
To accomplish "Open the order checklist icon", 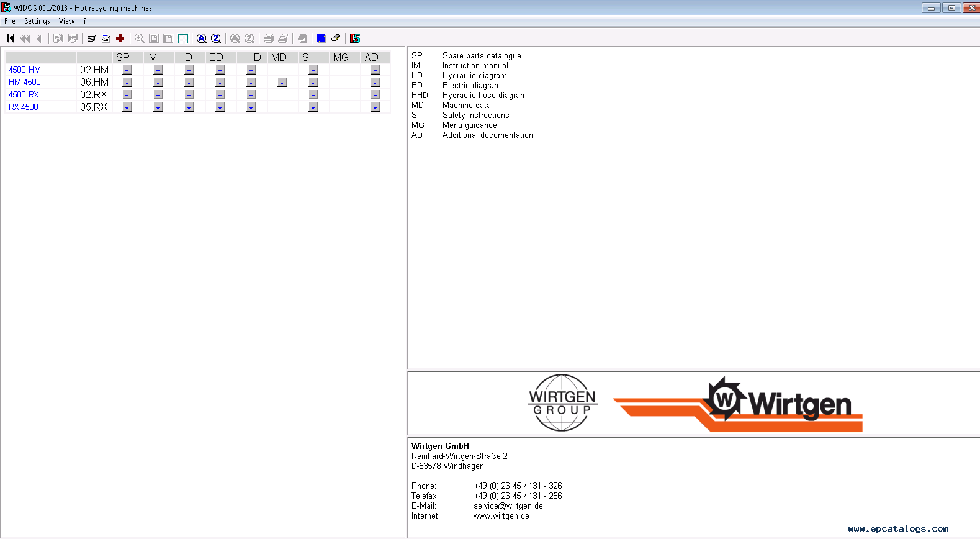I will tap(106, 38).
